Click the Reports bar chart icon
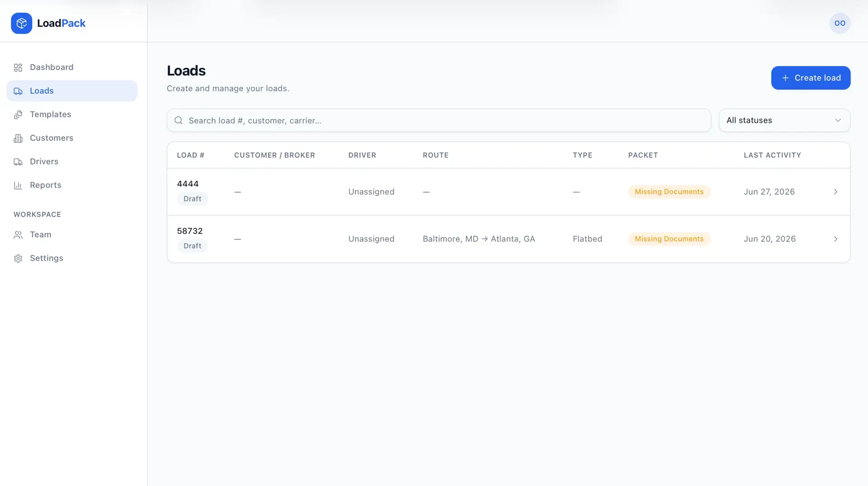Screen dimensions: 868x486 coord(18,185)
